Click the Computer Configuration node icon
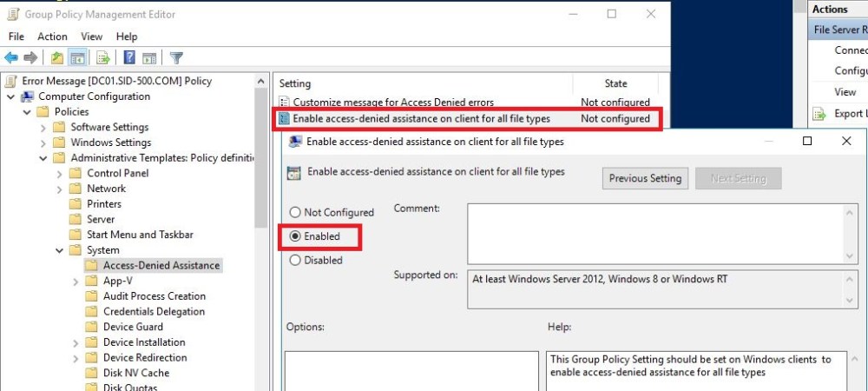Viewport: 868px width, 391px height. (28, 96)
